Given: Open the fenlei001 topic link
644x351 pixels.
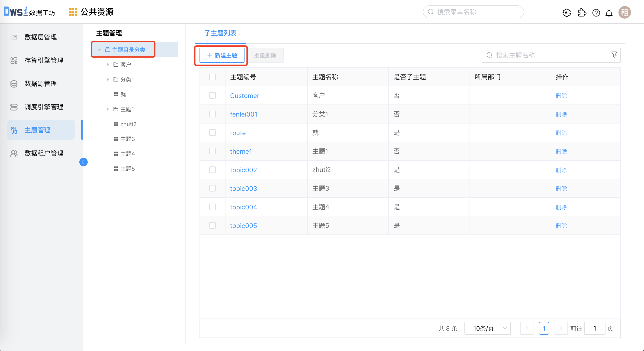Looking at the screenshot, I should pos(244,114).
